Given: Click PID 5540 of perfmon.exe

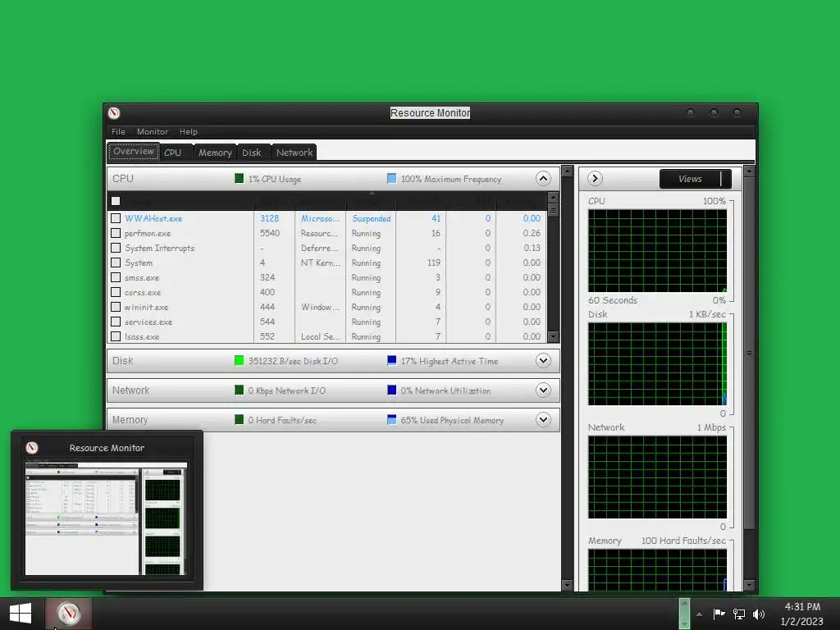Looking at the screenshot, I should click(269, 233).
